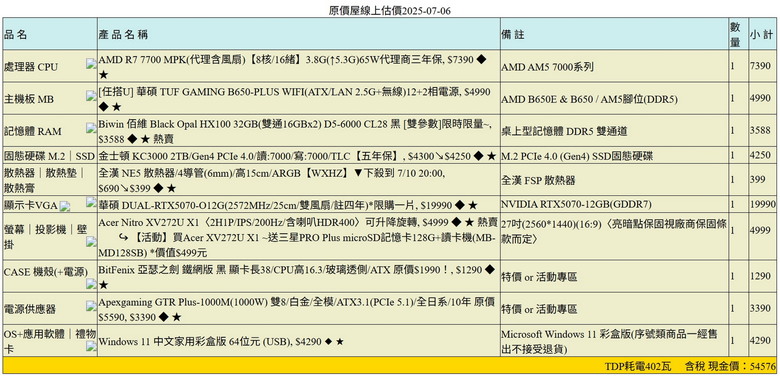Click the Windows 11 中文家用彩盒版 product name
This screenshot has height=376, width=780.
[x=221, y=342]
